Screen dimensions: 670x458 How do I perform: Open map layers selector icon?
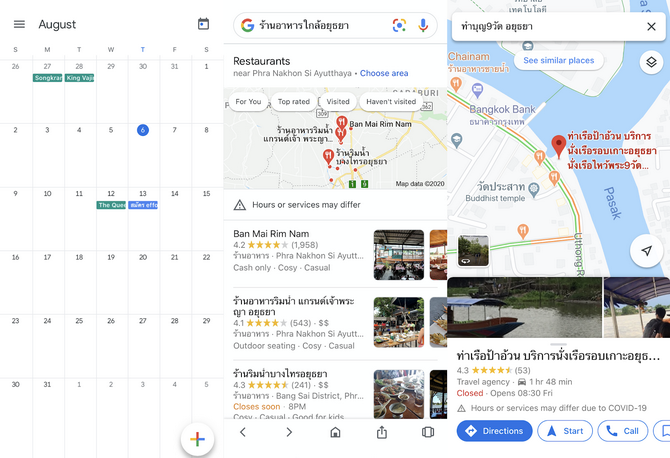click(x=651, y=62)
